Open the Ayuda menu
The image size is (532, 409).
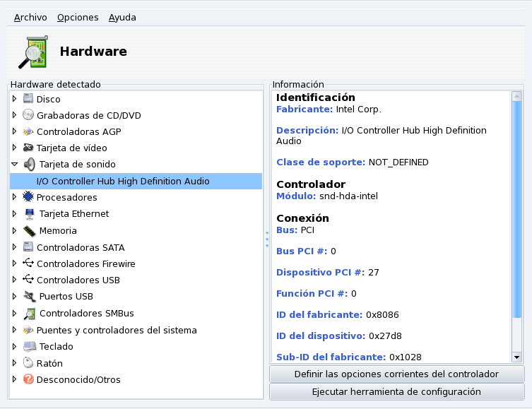coord(122,17)
